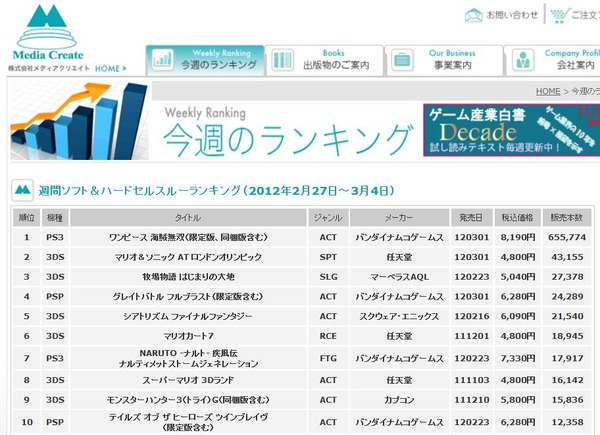Image resolution: width=600 pixels, height=435 pixels.
Task: Click maker マーベラスAQL
Action: pyautogui.click(x=399, y=277)
